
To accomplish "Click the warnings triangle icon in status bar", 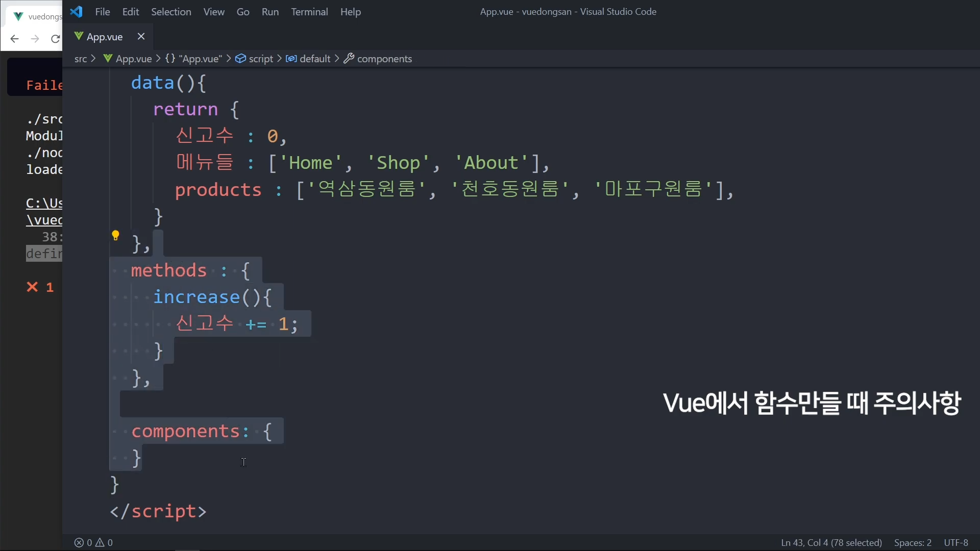I will pyautogui.click(x=100, y=542).
